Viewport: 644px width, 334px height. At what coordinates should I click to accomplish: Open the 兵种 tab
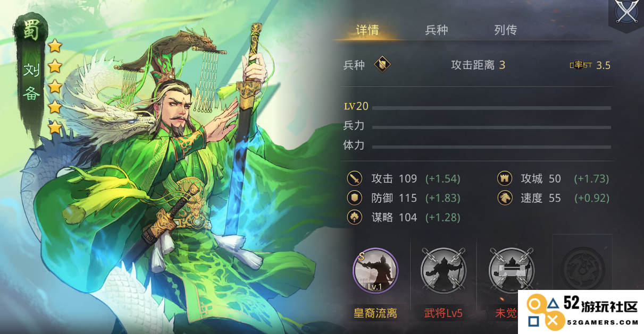point(437,30)
